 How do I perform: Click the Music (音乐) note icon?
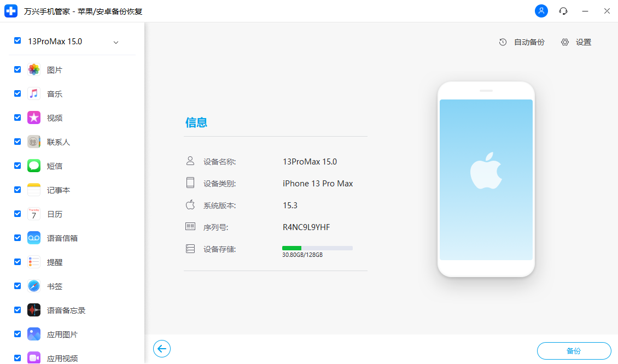point(34,94)
